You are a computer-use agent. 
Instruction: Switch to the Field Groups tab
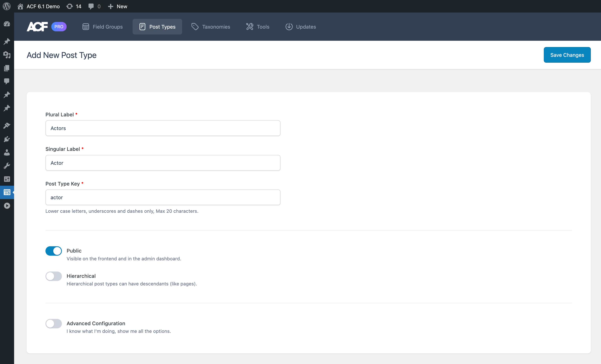pyautogui.click(x=102, y=27)
